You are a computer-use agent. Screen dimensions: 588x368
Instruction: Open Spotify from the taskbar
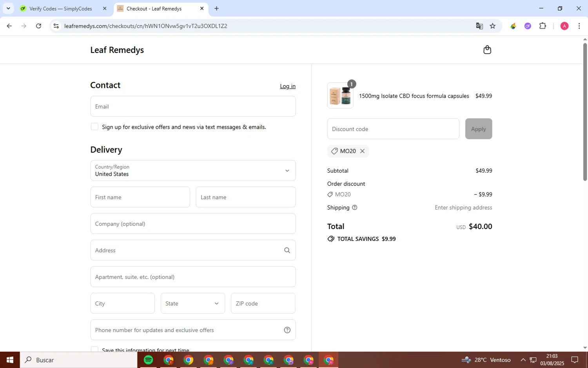point(148,360)
